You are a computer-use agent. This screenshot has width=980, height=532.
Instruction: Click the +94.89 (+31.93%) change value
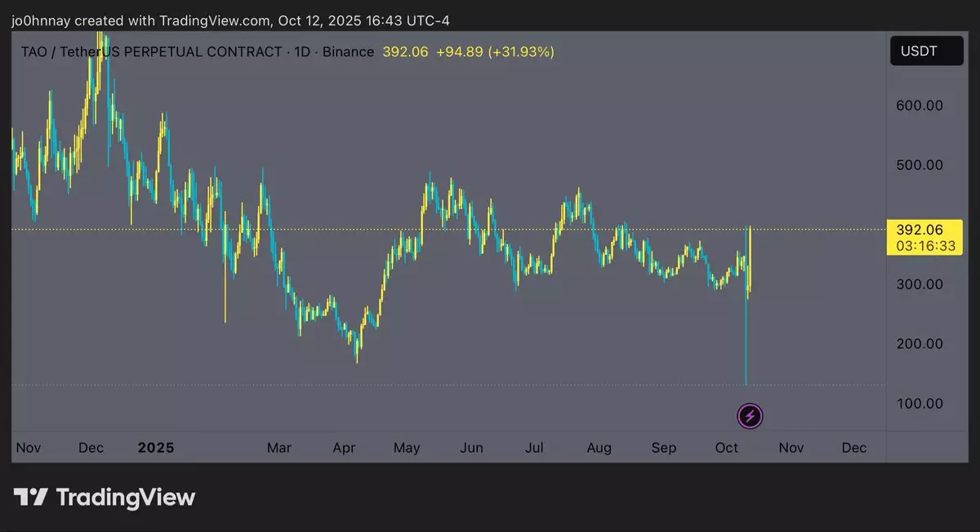[495, 52]
